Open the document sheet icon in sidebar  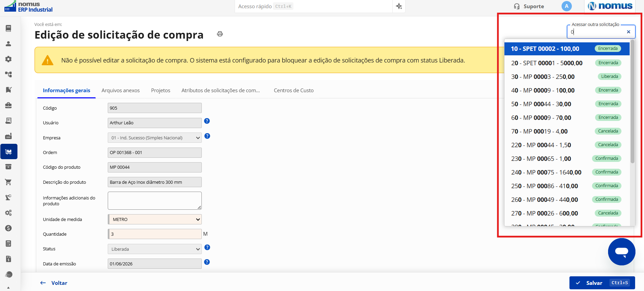tap(9, 121)
